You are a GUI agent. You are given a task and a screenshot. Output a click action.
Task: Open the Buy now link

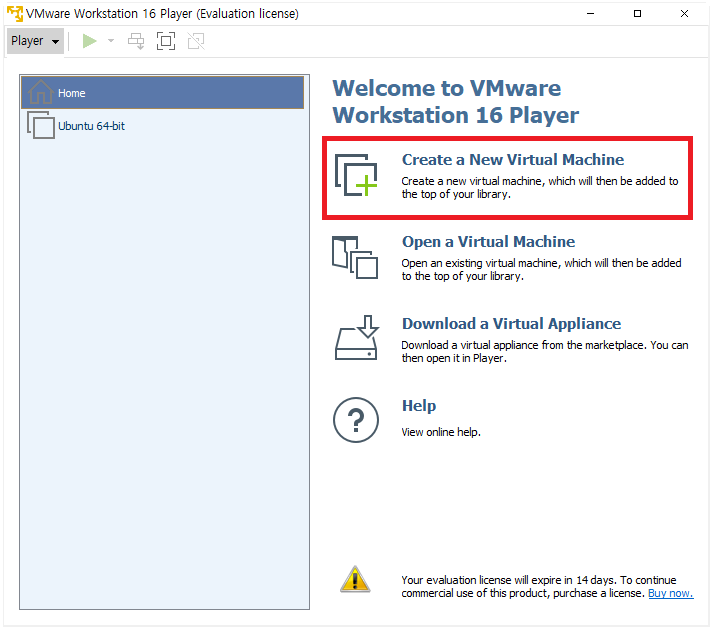point(671,593)
